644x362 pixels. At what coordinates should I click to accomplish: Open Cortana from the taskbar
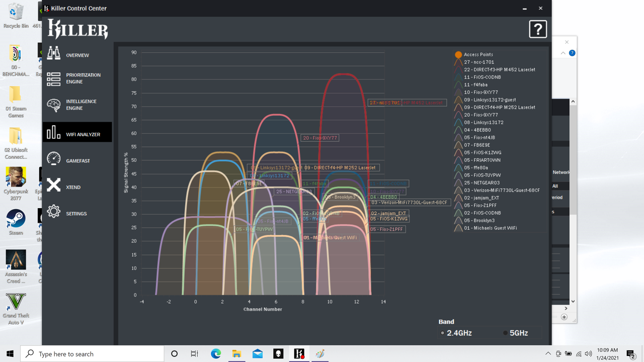(x=175, y=354)
